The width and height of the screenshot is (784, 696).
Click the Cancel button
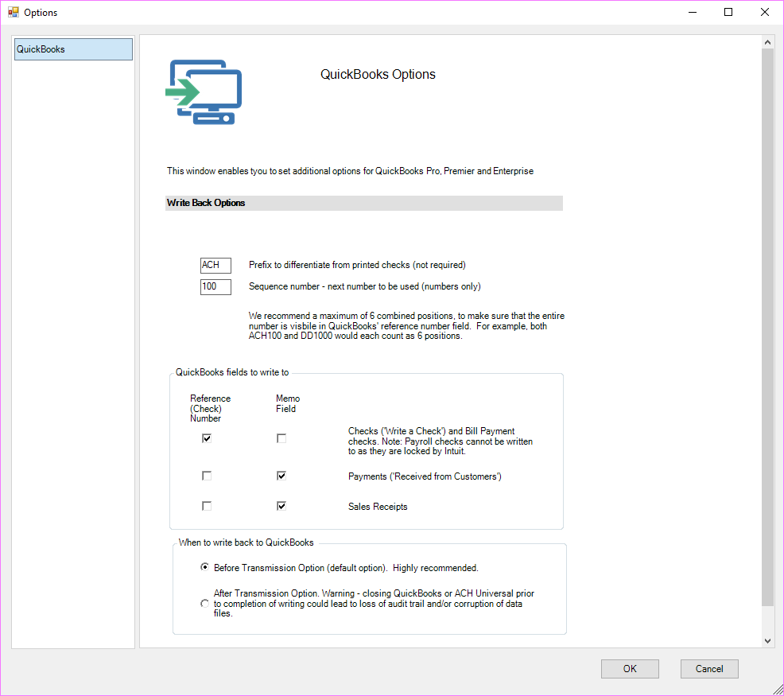[709, 668]
